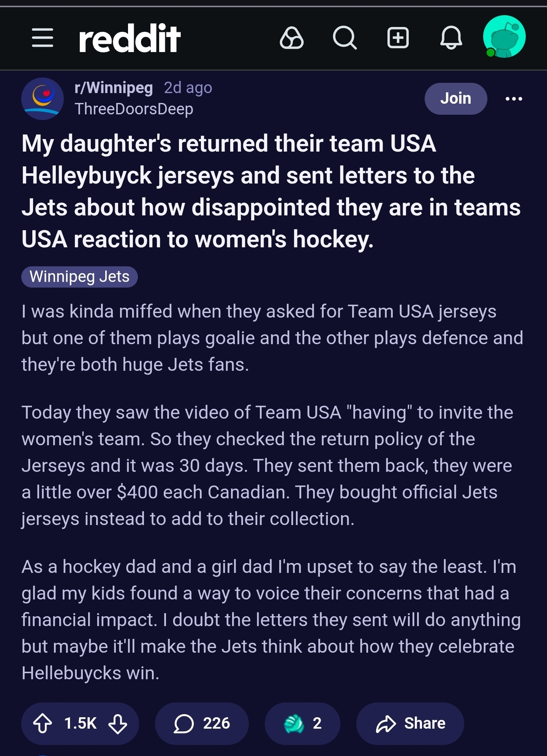Open the post overflow three-dots menu
The width and height of the screenshot is (547, 756).
point(514,99)
